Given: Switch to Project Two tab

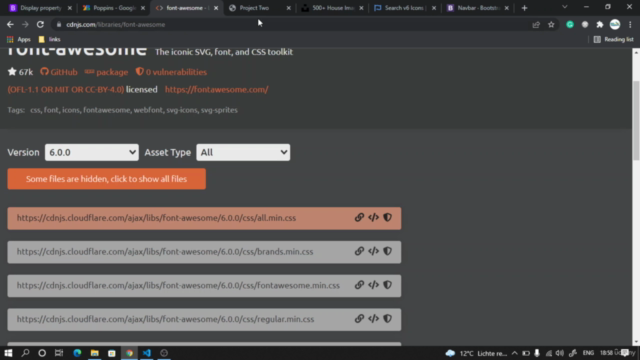Looking at the screenshot, I should [260, 8].
